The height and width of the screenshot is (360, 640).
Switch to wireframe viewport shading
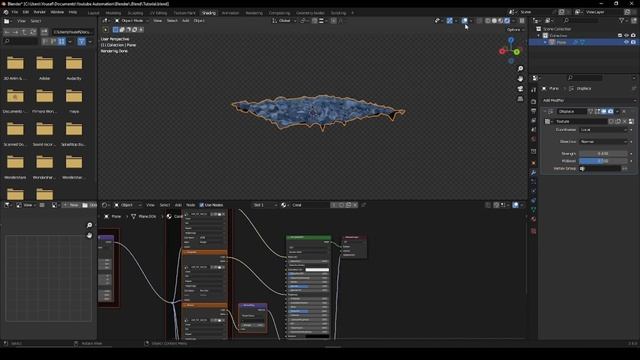click(x=488, y=21)
